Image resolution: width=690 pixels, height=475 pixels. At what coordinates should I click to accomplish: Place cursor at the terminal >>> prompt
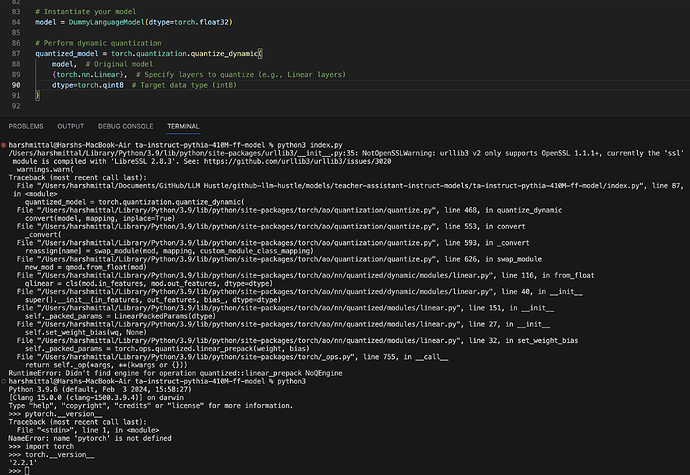[x=27, y=468]
